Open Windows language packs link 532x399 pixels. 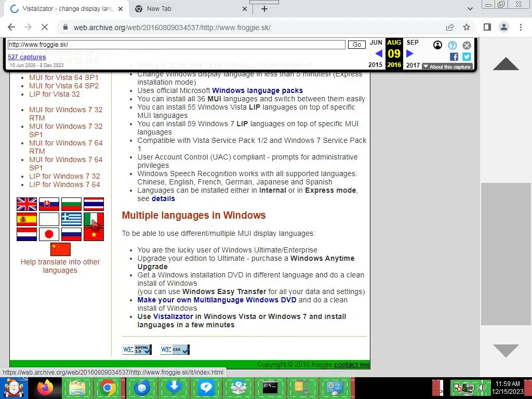click(258, 90)
